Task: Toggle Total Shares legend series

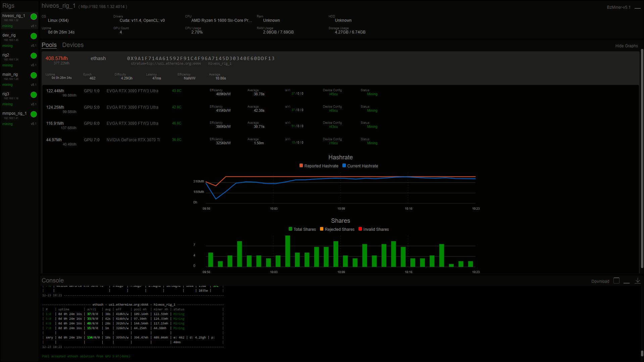Action: tap(302, 229)
